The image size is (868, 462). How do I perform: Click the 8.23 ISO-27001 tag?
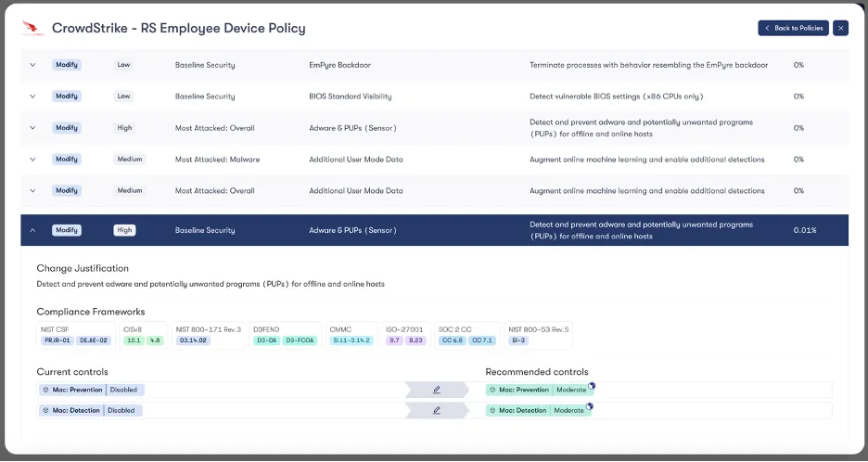point(415,340)
